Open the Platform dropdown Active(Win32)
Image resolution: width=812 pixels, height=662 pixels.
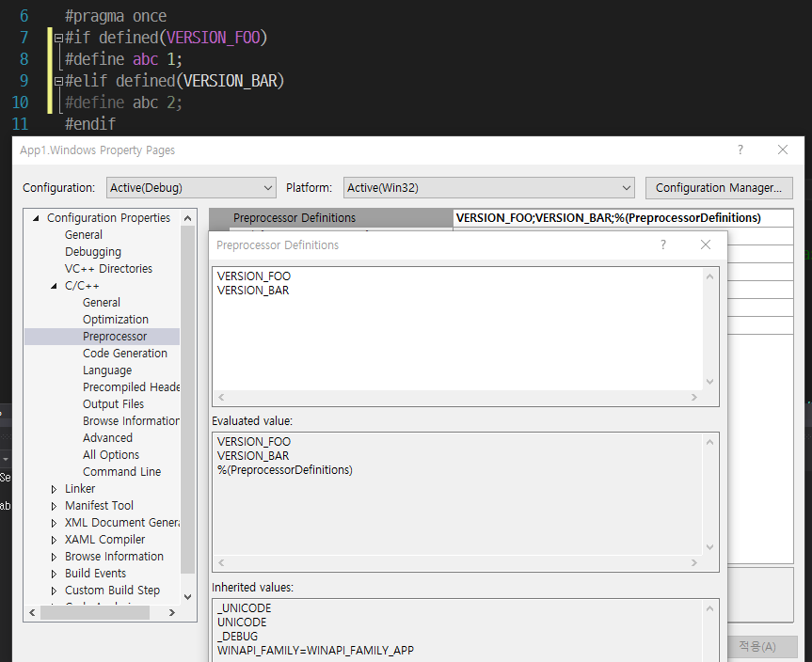(489, 187)
